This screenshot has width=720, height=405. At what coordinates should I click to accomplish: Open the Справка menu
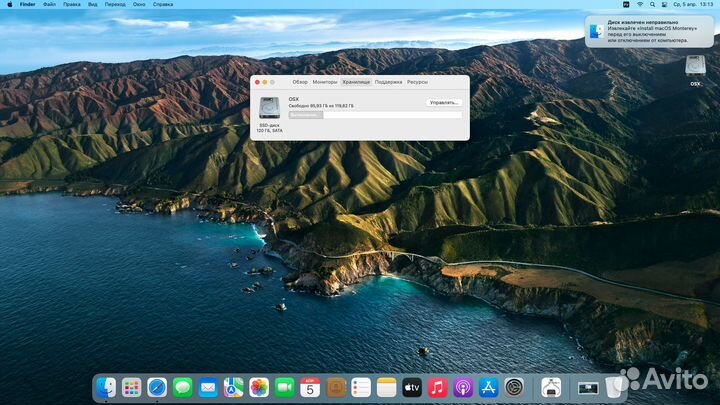pos(163,4)
